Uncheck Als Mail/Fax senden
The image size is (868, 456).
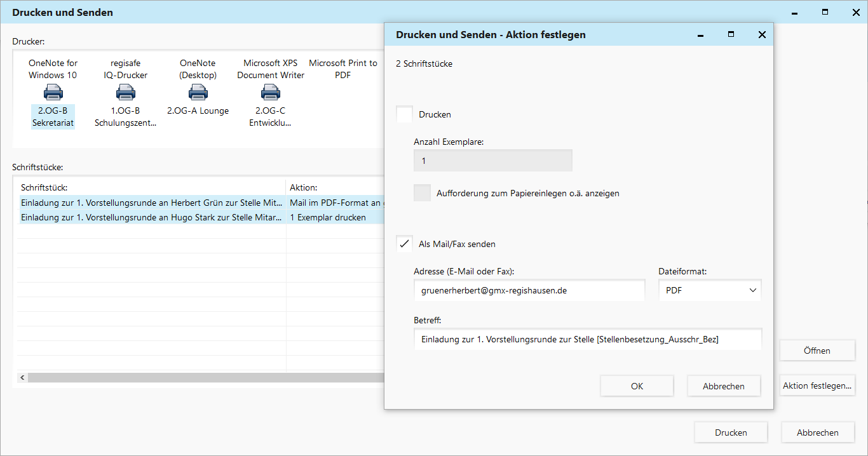pyautogui.click(x=404, y=244)
